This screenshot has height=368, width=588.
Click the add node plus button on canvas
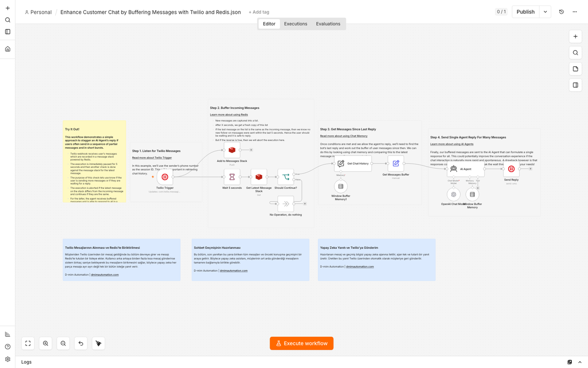(576, 36)
